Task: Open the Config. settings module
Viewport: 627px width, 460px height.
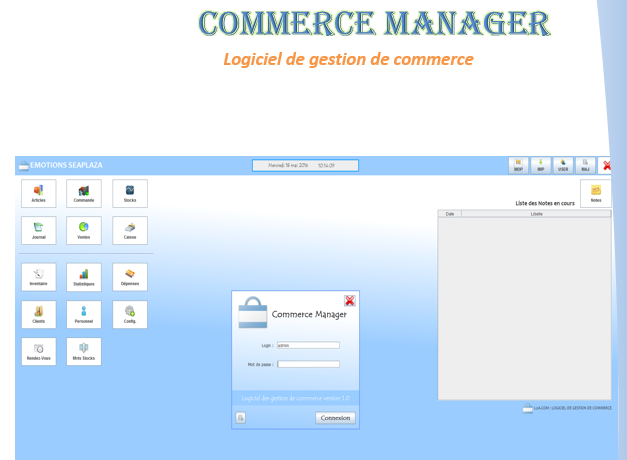Action: pos(130,314)
